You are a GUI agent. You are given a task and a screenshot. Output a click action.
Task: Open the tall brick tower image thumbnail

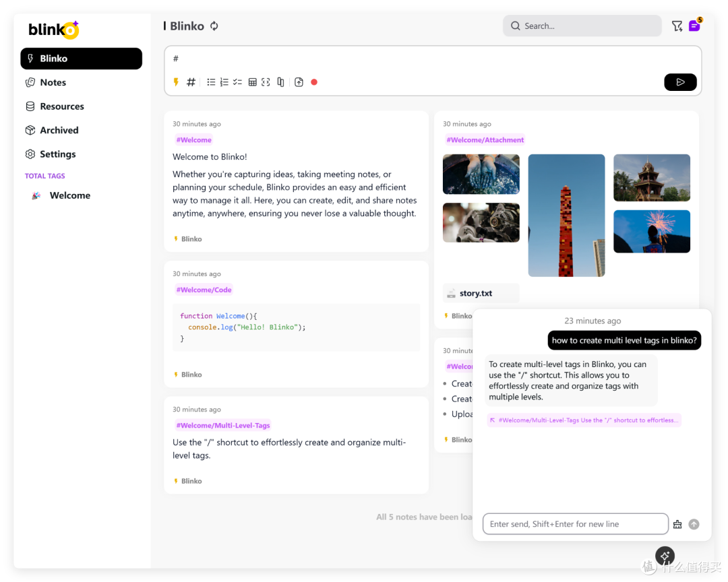coord(566,216)
